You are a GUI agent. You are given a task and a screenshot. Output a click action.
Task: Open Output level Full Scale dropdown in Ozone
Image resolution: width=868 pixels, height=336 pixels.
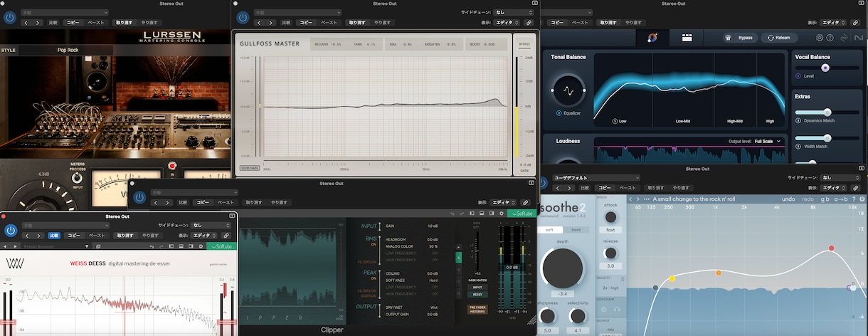pyautogui.click(x=769, y=142)
